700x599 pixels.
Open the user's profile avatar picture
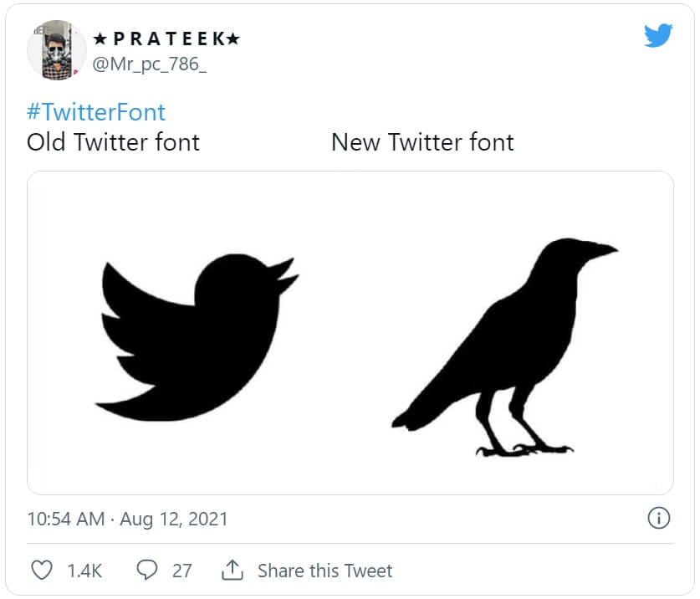[x=56, y=50]
